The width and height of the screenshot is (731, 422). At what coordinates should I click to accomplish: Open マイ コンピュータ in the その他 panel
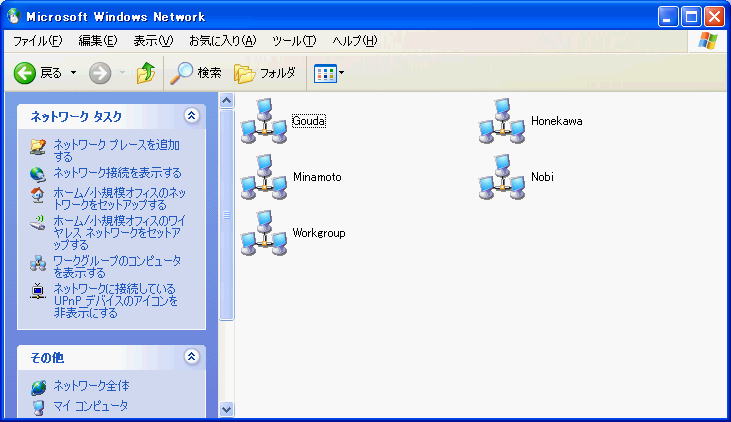[x=90, y=406]
